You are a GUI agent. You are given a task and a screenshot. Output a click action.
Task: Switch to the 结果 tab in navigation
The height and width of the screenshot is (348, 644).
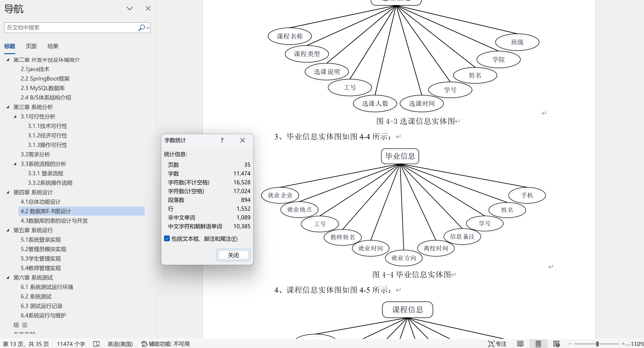(x=53, y=46)
